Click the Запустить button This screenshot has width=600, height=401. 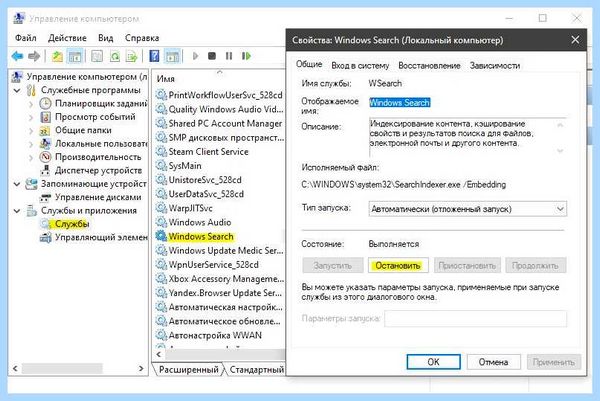coord(333,265)
